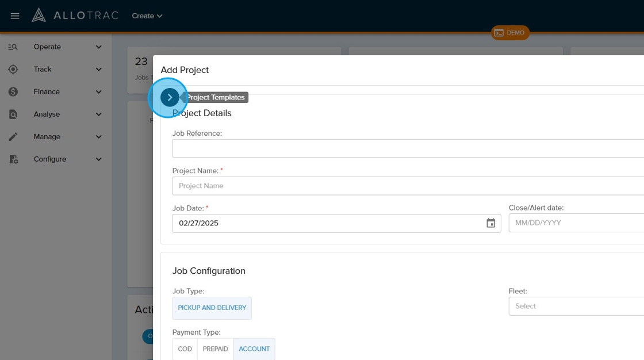The width and height of the screenshot is (644, 360).
Task: Click the Operate search icon in sidebar
Action: (13, 47)
